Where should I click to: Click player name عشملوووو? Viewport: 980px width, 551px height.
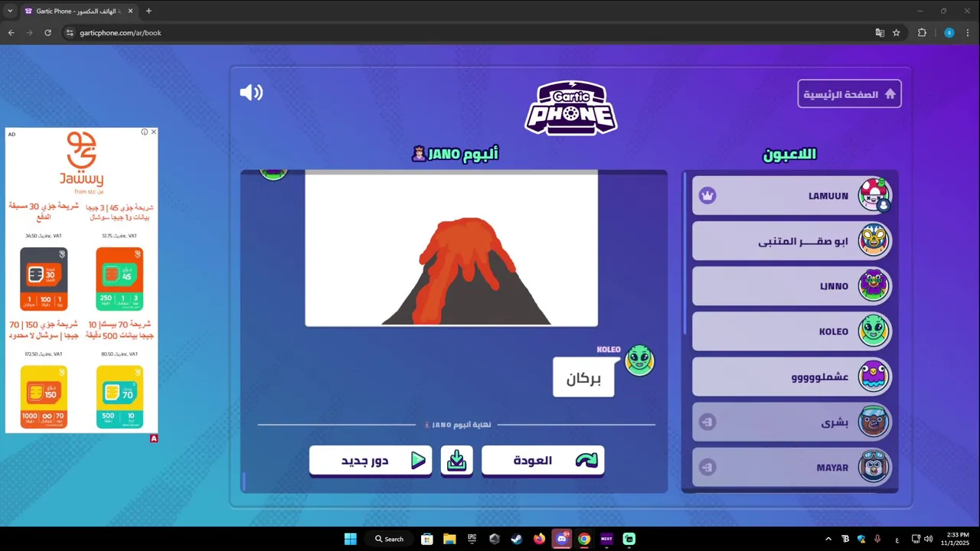(820, 377)
